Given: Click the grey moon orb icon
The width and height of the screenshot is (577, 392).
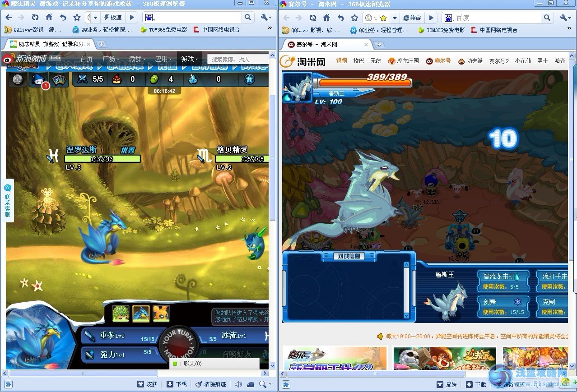Looking at the screenshot, I should (x=18, y=79).
